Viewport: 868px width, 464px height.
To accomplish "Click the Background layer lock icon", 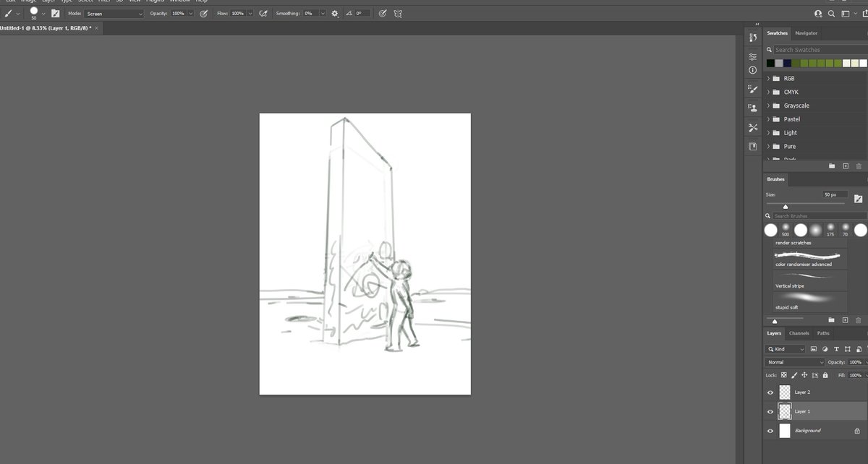I will pyautogui.click(x=857, y=431).
